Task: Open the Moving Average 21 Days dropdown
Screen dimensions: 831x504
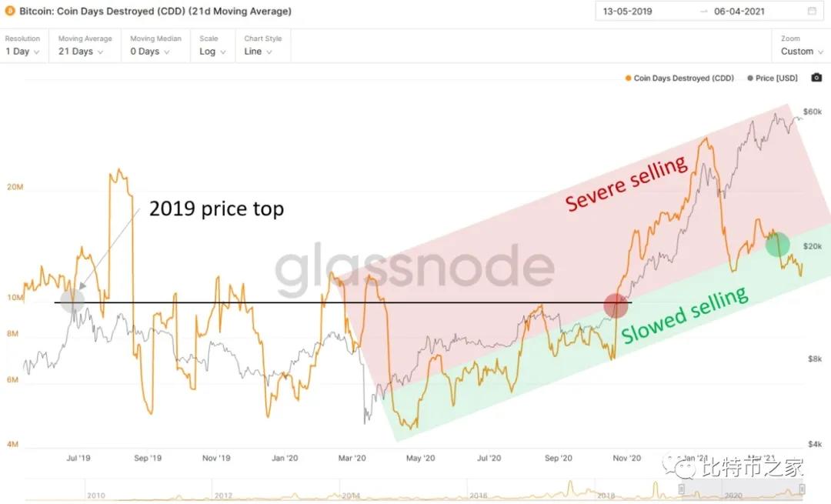Action: (x=81, y=51)
